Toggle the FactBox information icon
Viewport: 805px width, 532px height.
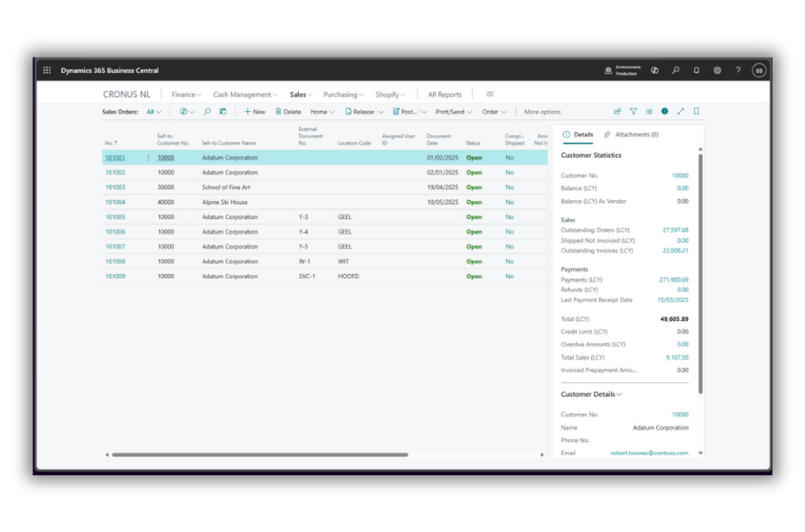[664, 111]
